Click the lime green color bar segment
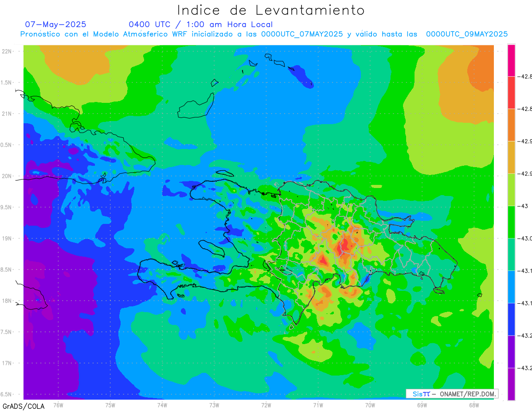532x411 pixels. pos(511,190)
